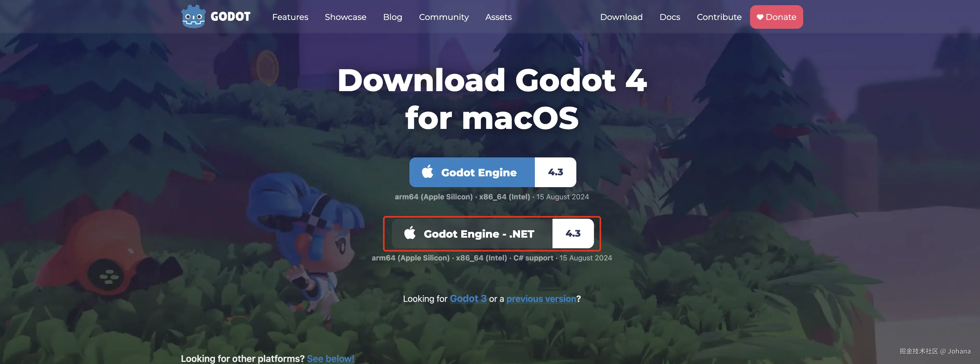Follow the See below! platforms link

click(x=330, y=358)
